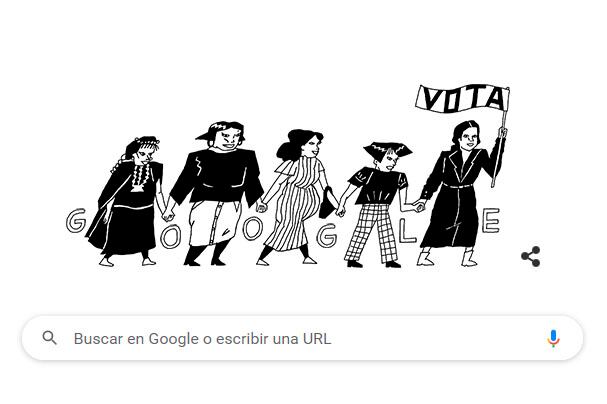Click the first letter O in the doodle

pyautogui.click(x=170, y=236)
